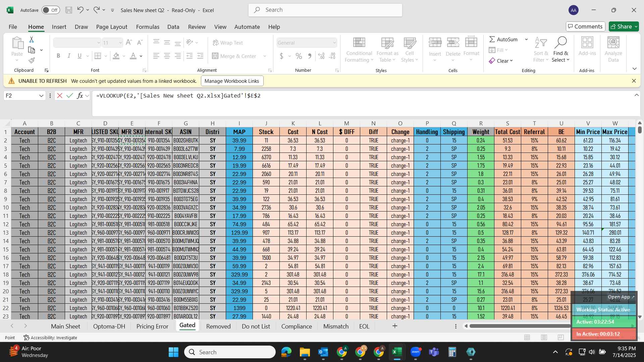Toggle Italic formatting
The height and width of the screenshot is (362, 644).
pos(69,56)
